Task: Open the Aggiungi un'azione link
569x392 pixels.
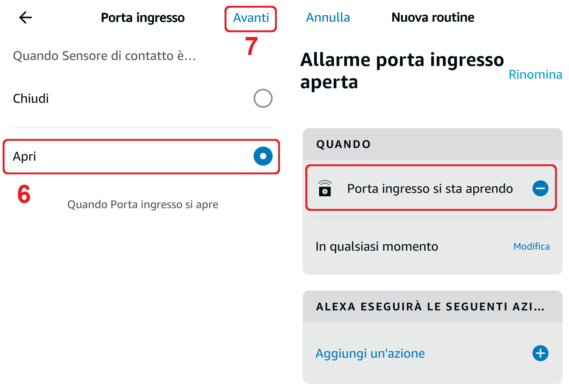Action: (x=370, y=353)
